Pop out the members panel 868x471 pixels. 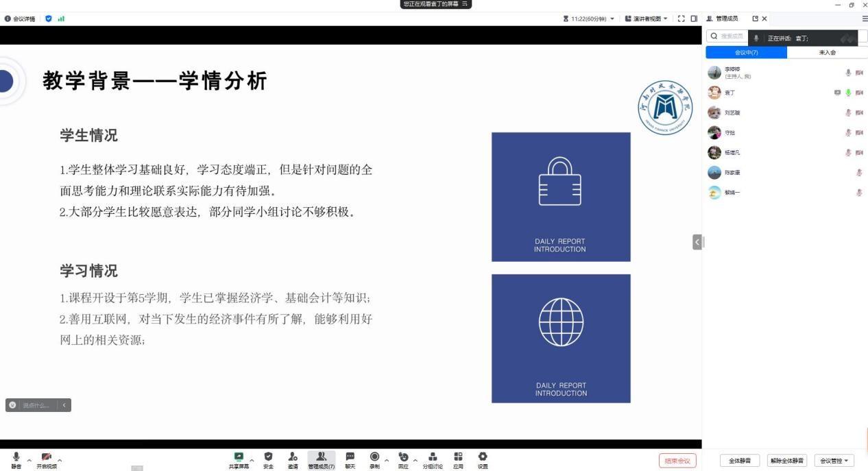[x=756, y=19]
